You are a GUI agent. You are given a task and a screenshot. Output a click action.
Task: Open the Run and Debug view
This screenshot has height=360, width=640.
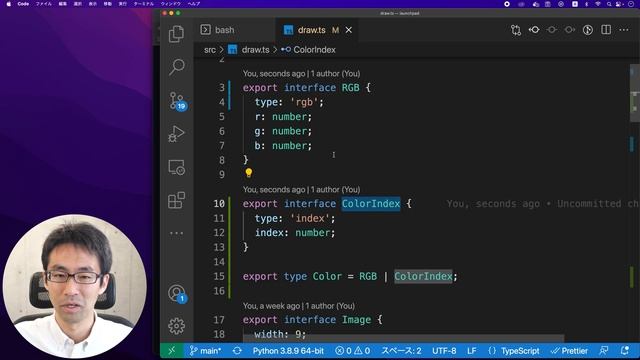point(176,134)
